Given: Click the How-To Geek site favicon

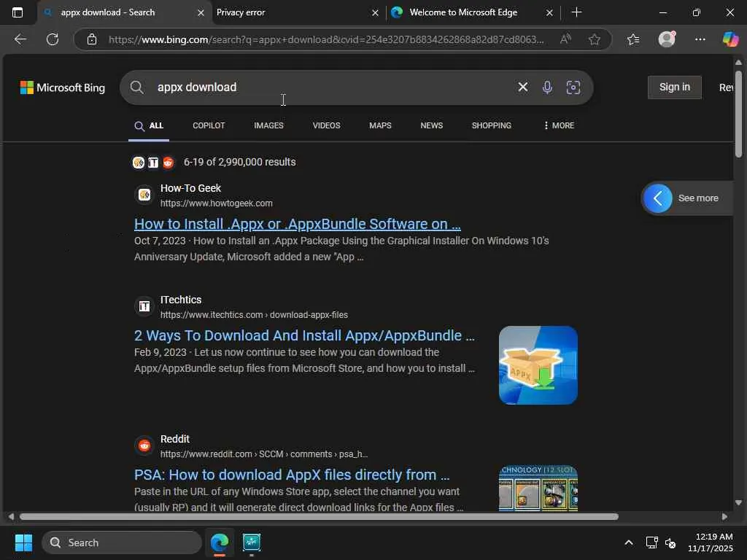Looking at the screenshot, I should [144, 195].
